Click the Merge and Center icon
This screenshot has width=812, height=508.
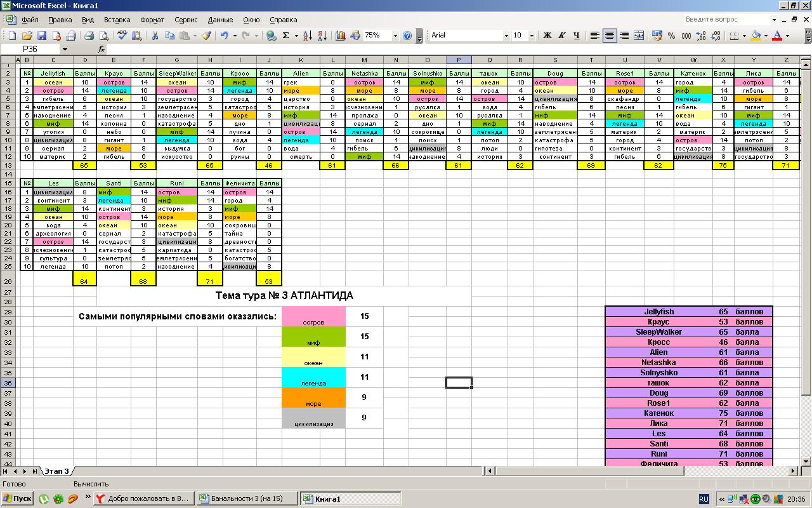point(639,36)
